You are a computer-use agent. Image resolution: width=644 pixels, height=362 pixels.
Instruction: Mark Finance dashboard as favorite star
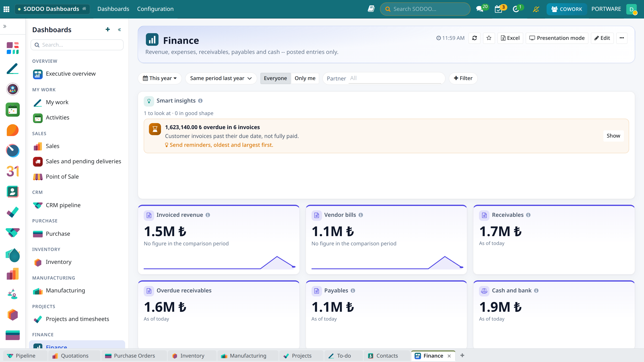coord(489,38)
